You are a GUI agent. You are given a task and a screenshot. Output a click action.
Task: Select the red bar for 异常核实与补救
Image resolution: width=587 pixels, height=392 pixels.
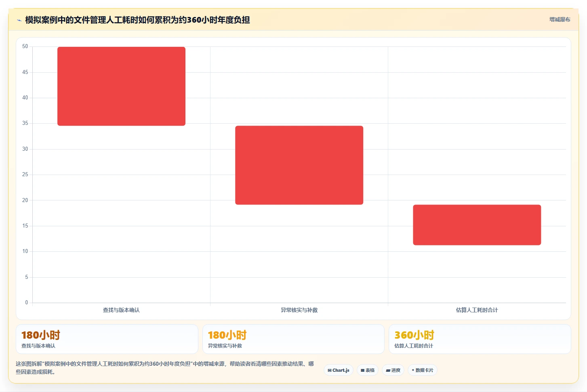(299, 165)
